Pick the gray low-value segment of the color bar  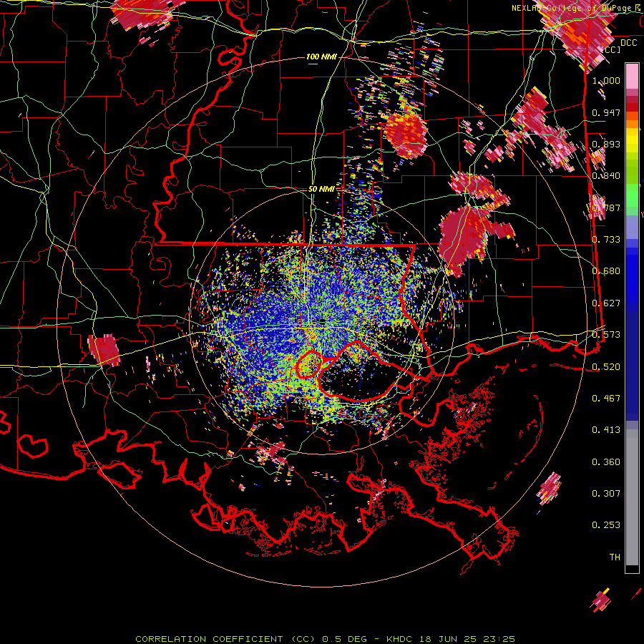[x=632, y=497]
